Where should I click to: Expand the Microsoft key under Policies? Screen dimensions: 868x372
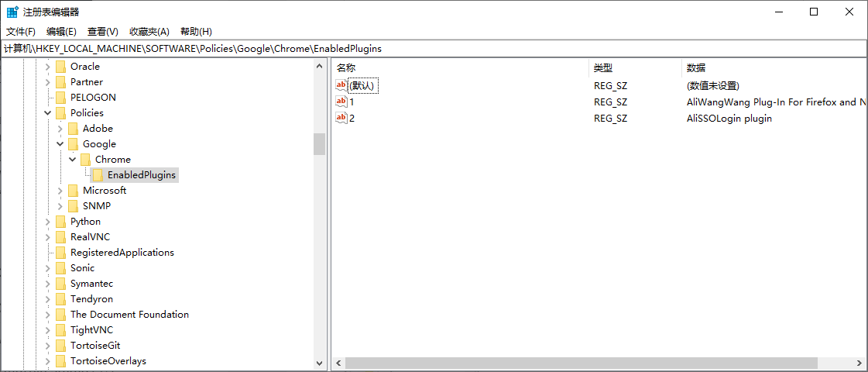[60, 191]
